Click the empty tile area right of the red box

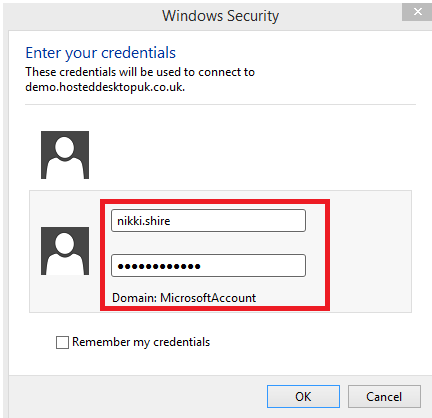point(370,252)
